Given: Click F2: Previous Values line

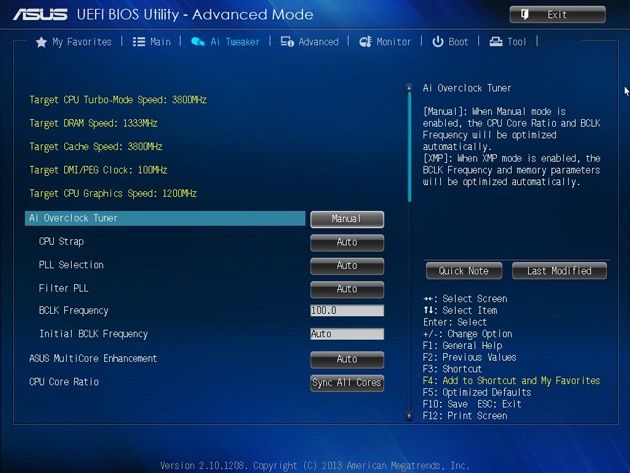Looking at the screenshot, I should point(469,357).
